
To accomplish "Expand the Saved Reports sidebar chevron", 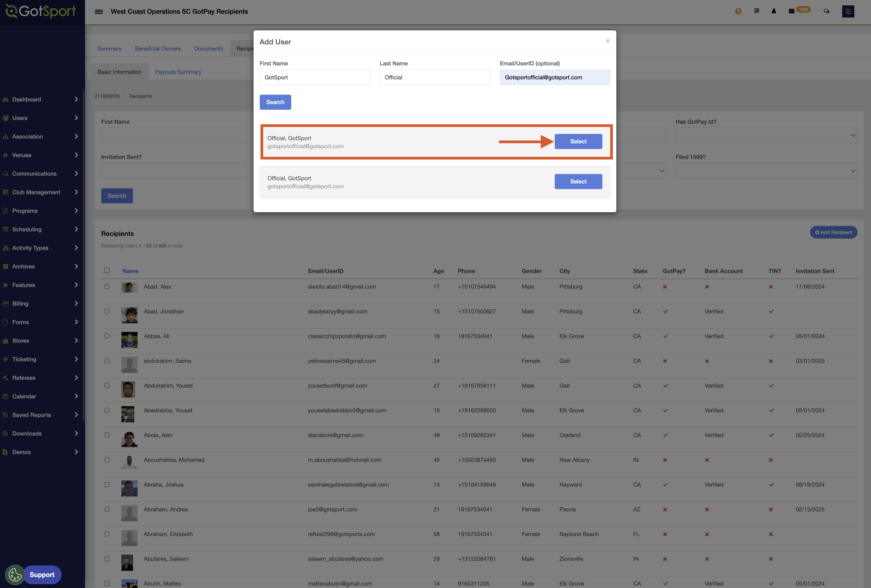I will [x=76, y=415].
